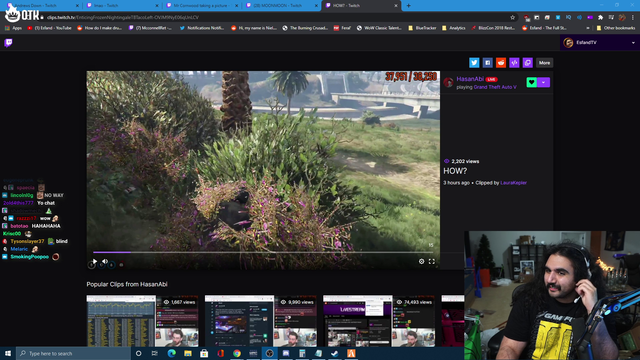Open Discord from the taskbar
Image resolution: width=640 pixels, height=360 pixels.
[286, 353]
